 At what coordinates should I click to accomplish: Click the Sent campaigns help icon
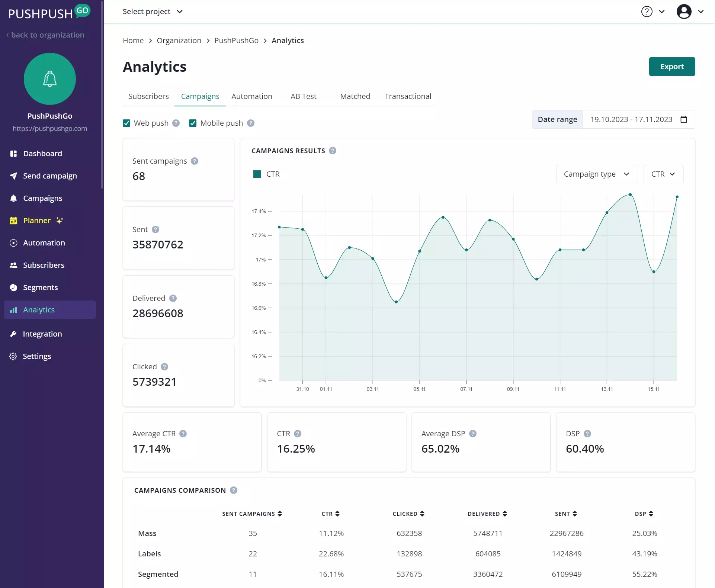pos(195,161)
